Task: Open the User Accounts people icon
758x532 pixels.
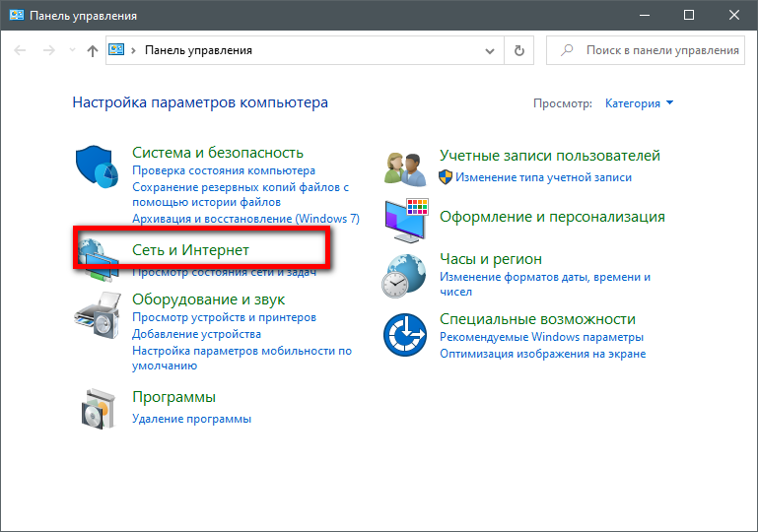Action: [x=405, y=169]
